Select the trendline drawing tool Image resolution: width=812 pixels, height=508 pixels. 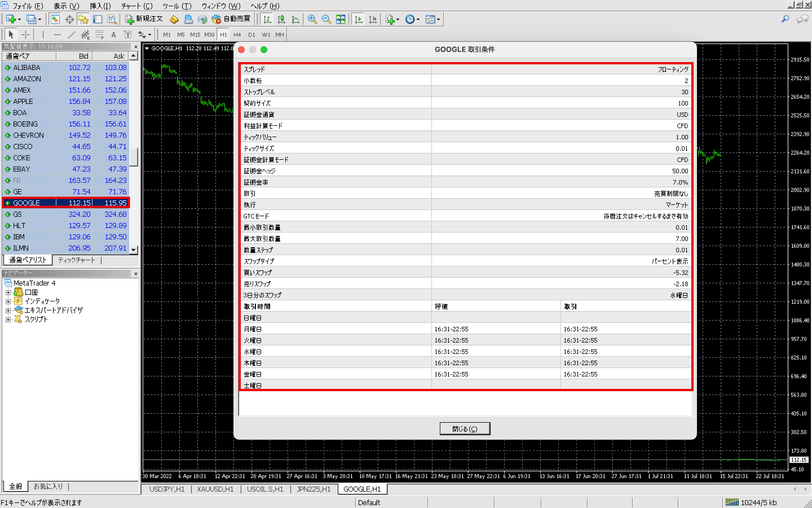pos(71,35)
